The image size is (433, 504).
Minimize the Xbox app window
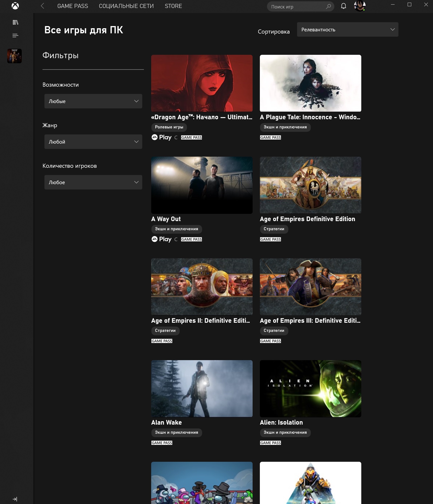393,5
